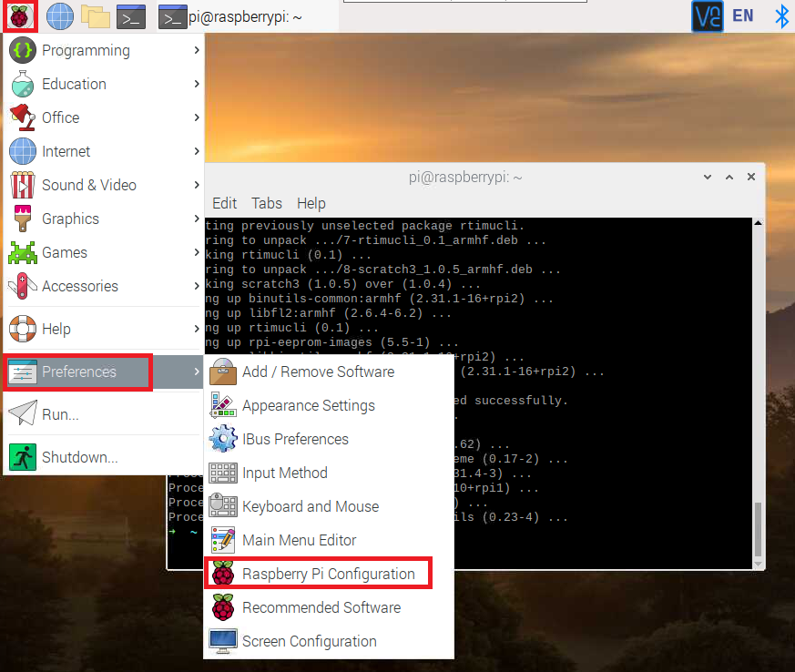Choose the Run... menu entry
The width and height of the screenshot is (795, 672).
(x=103, y=414)
